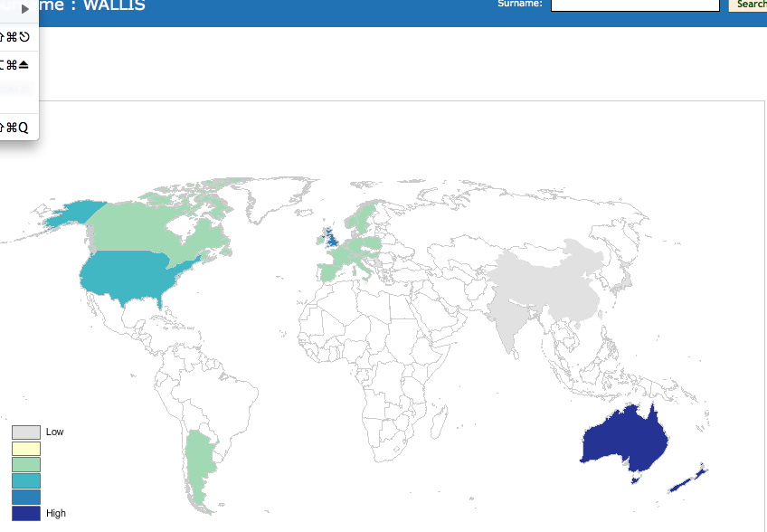Select the menu item with ⌘Q shortcut
767x532 pixels.
point(18,128)
